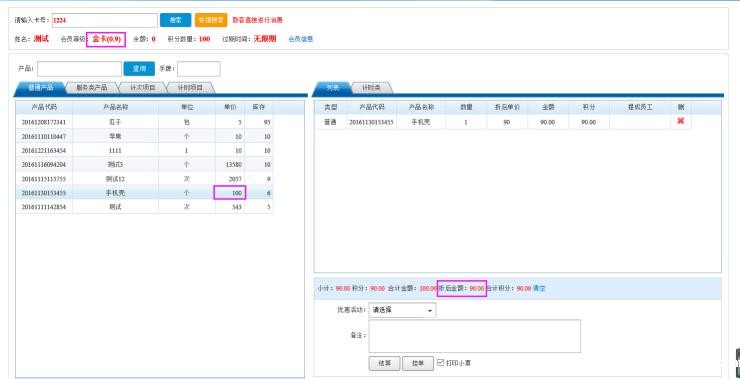Select the 手机壳 row in the product list

pos(144,193)
